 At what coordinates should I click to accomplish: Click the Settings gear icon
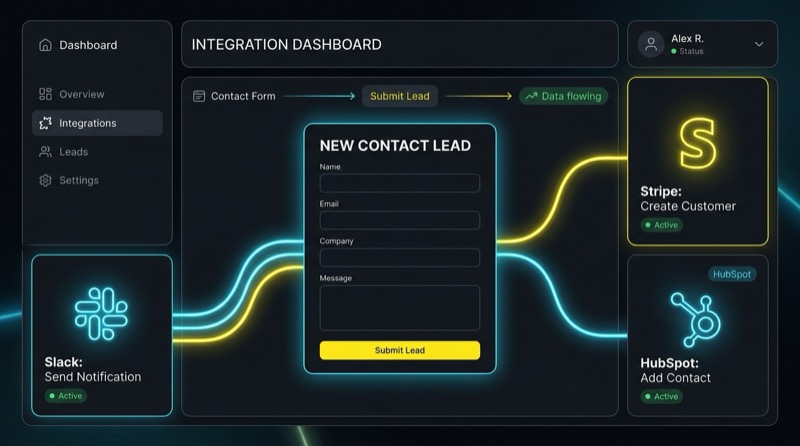(x=45, y=180)
